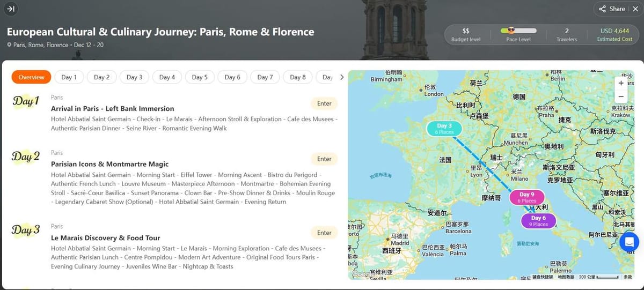Click the Day 3 map marker
Image resolution: width=644 pixels, height=290 pixels.
tap(444, 129)
